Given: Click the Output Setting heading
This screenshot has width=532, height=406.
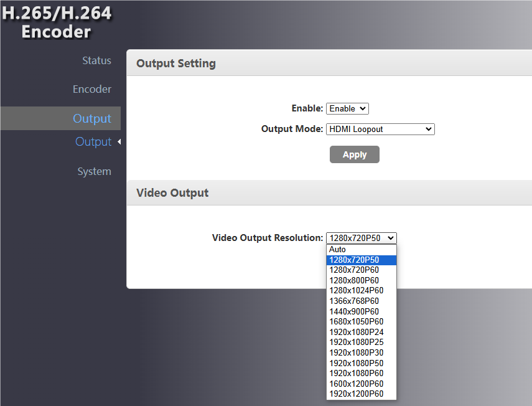Looking at the screenshot, I should coord(176,64).
